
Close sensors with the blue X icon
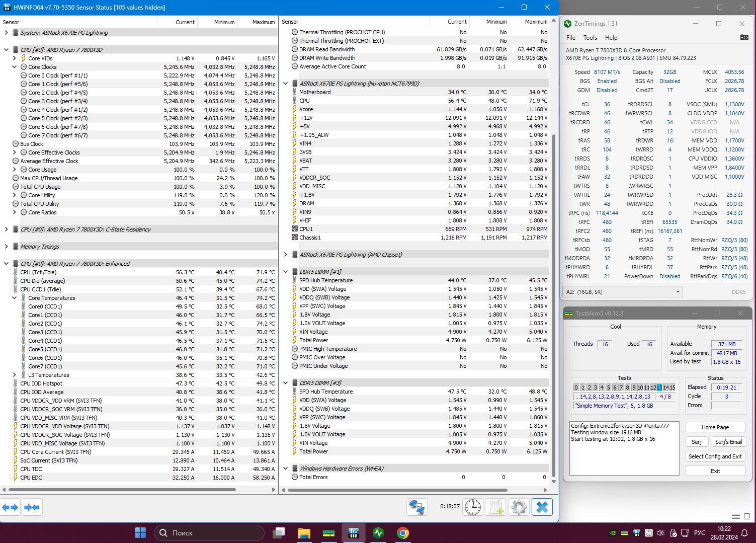pyautogui.click(x=542, y=507)
